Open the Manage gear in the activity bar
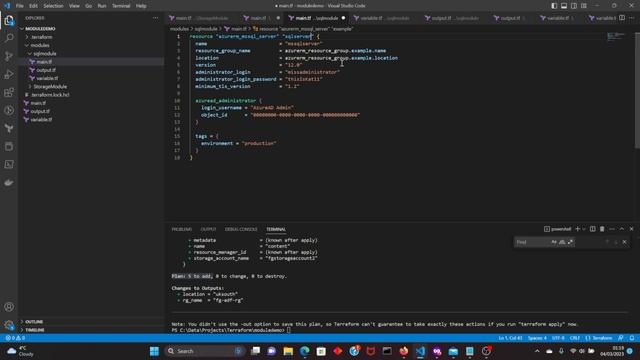 pos(9,325)
